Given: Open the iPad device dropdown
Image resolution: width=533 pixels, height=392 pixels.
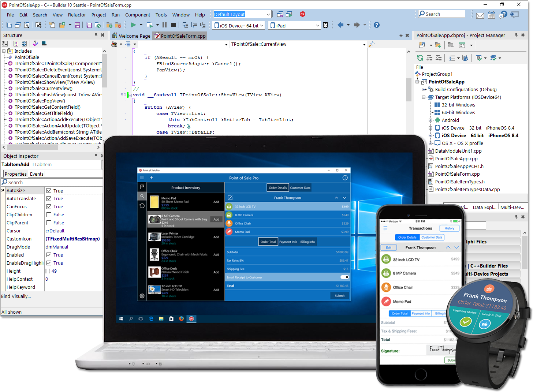Looking at the screenshot, I should click(317, 26).
